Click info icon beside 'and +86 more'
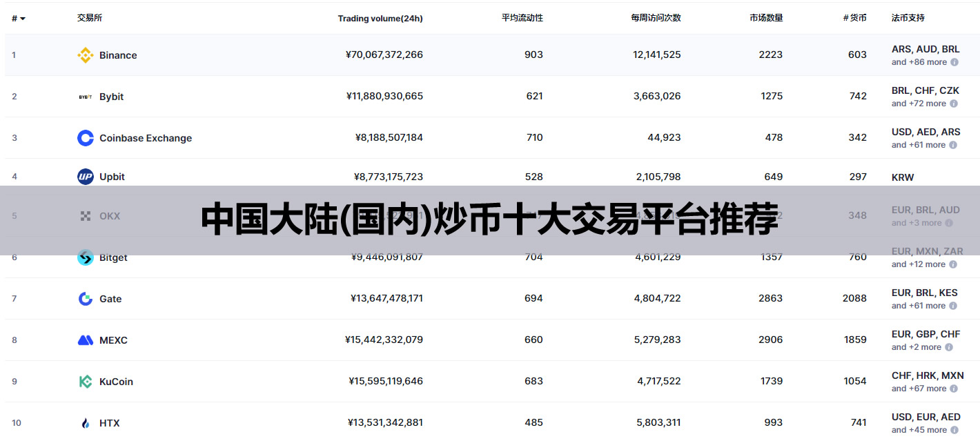The width and height of the screenshot is (980, 441). tap(954, 62)
